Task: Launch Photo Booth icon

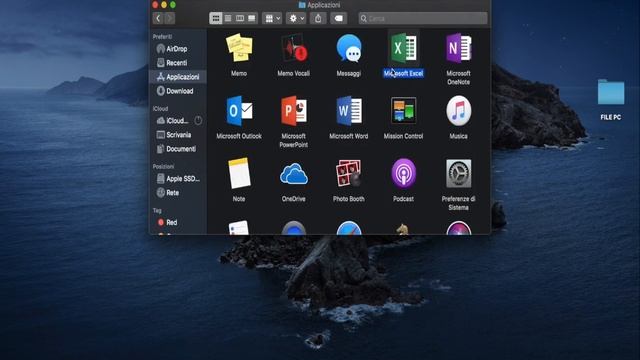Action: pos(349,173)
